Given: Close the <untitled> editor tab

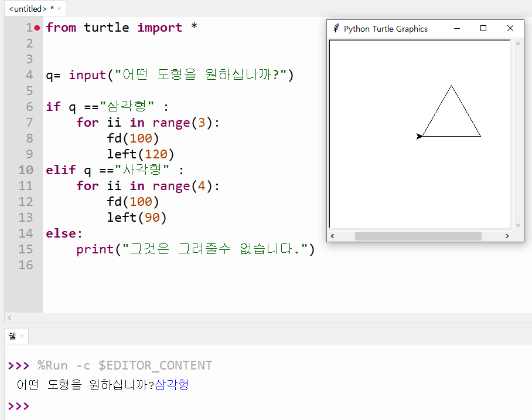Looking at the screenshot, I should [59, 8].
